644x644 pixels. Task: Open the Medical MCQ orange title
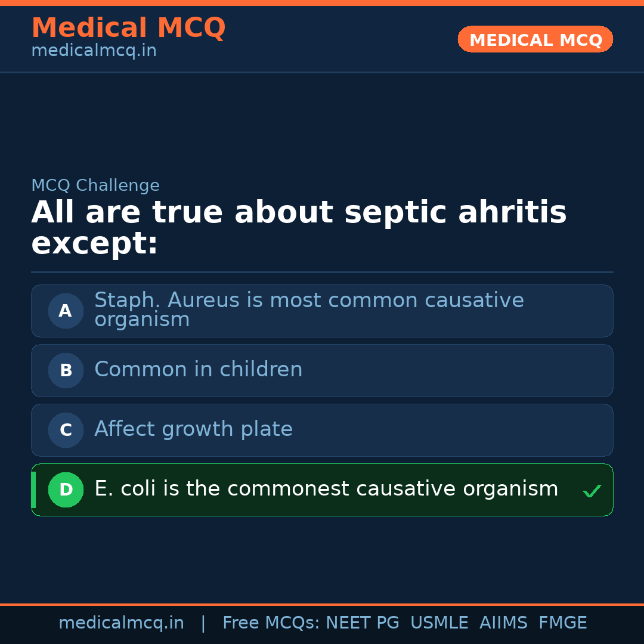[128, 28]
